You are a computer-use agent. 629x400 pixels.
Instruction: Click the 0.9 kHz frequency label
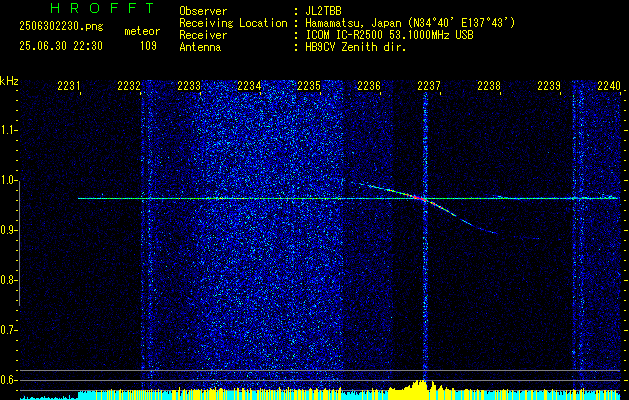click(8, 230)
